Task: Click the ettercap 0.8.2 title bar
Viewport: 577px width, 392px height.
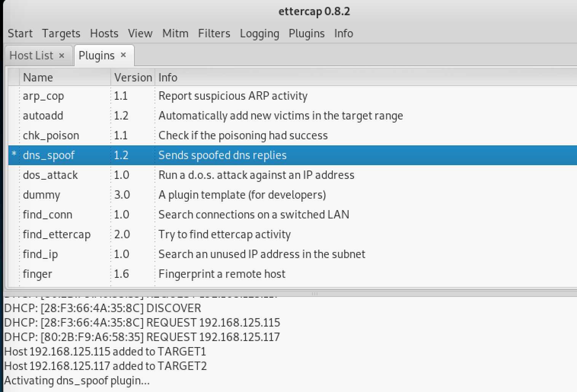Action: pos(314,11)
